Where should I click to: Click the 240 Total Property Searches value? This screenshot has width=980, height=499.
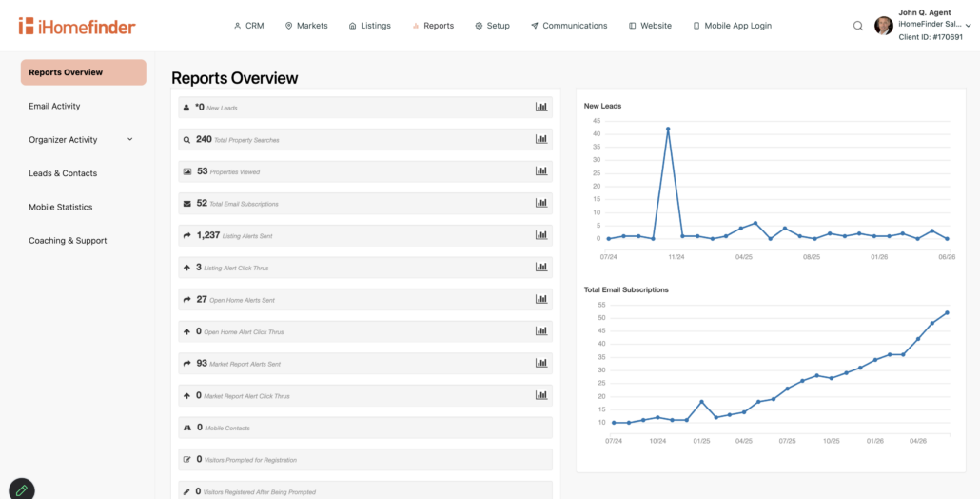pyautogui.click(x=204, y=139)
